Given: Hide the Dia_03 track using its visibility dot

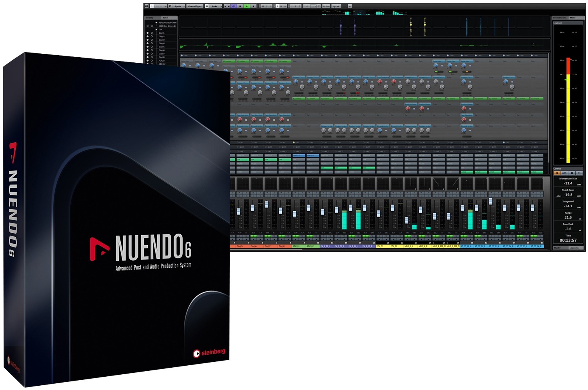Looking at the screenshot, I should 148,40.
